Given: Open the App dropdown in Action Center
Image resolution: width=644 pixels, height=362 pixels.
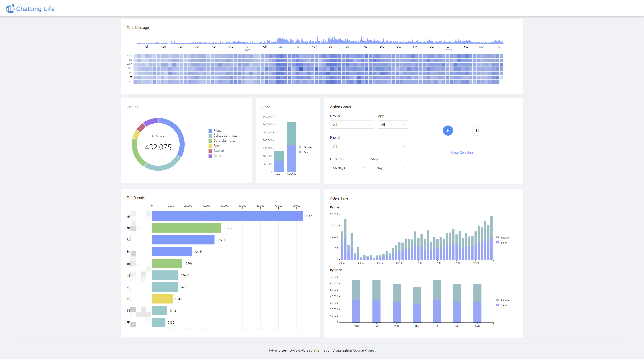Looking at the screenshot, I should point(392,124).
